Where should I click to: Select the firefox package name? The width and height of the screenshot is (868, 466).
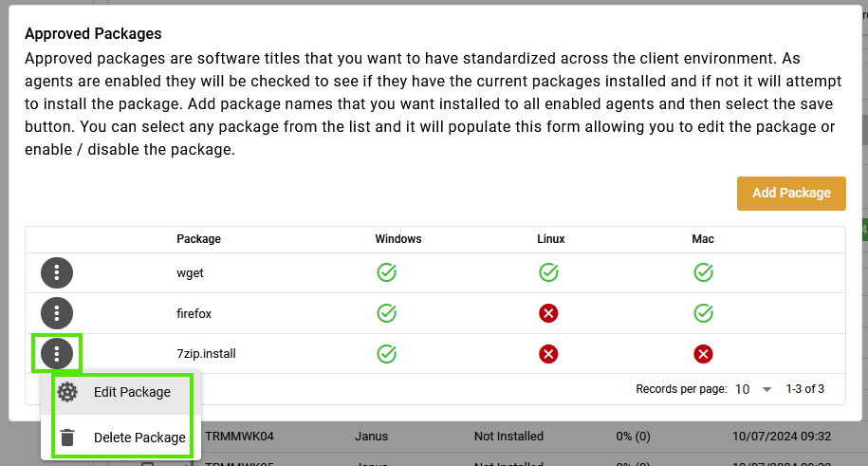click(194, 313)
